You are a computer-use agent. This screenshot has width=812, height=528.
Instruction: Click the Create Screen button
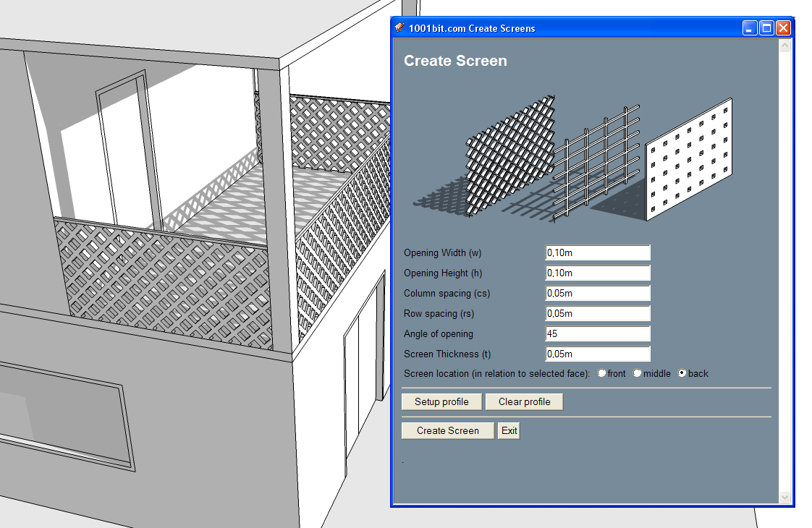pyautogui.click(x=448, y=430)
